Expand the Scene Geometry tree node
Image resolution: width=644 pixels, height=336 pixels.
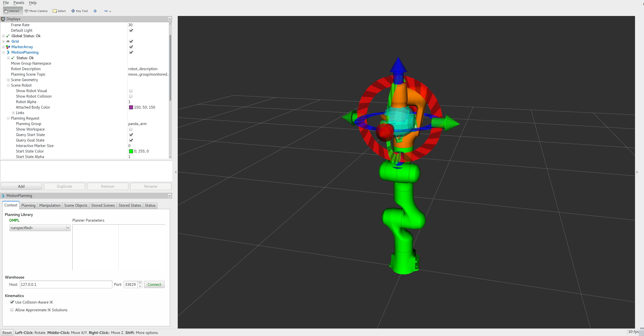(x=8, y=80)
